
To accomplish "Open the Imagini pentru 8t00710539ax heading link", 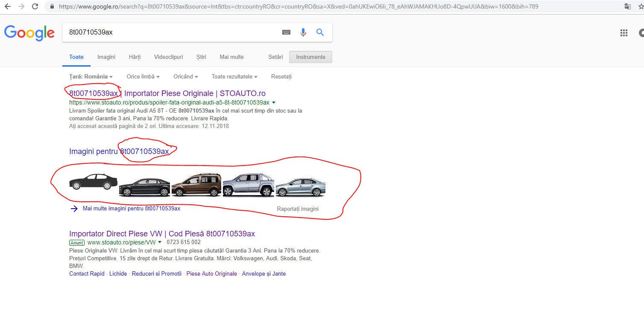I will (119, 151).
